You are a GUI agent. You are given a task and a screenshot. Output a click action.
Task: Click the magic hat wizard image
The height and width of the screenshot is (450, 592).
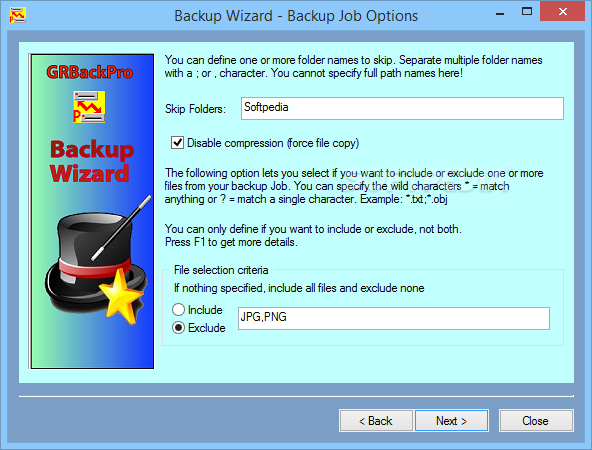[98, 260]
